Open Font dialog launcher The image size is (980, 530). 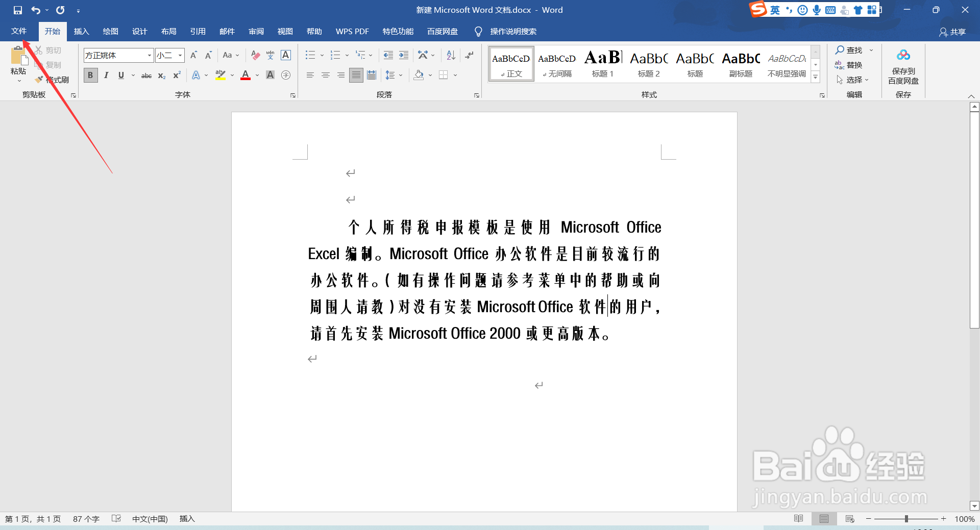click(293, 95)
